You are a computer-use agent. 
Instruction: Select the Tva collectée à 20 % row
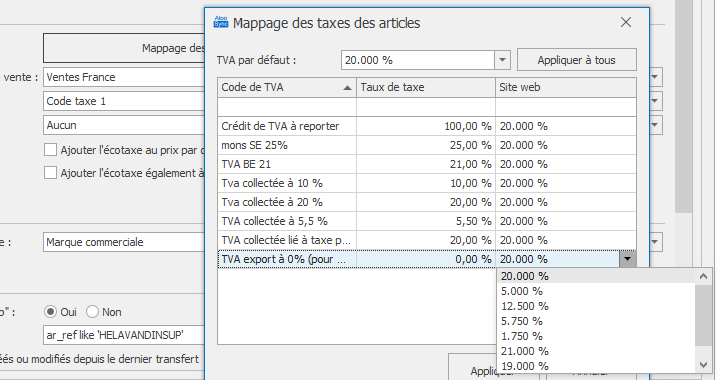coord(427,202)
